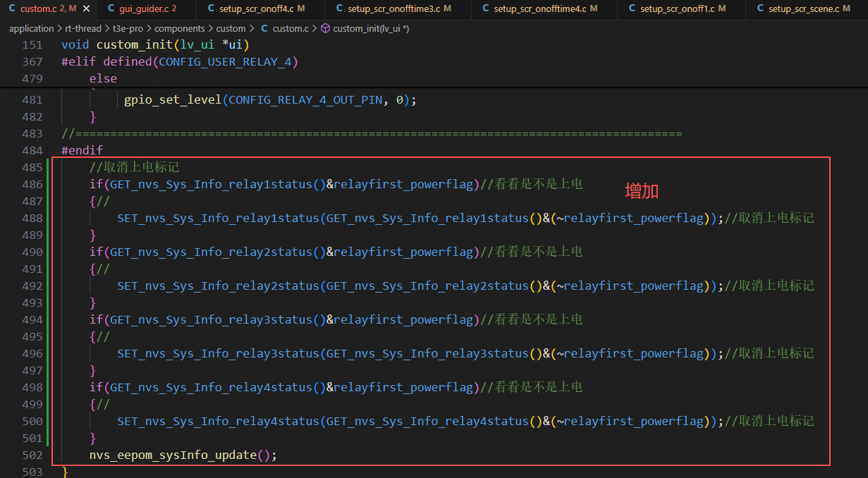This screenshot has width=868, height=478.
Task: Jump to sticky header #elif defined CONFIG_USER_RELAY_4
Action: (x=180, y=62)
